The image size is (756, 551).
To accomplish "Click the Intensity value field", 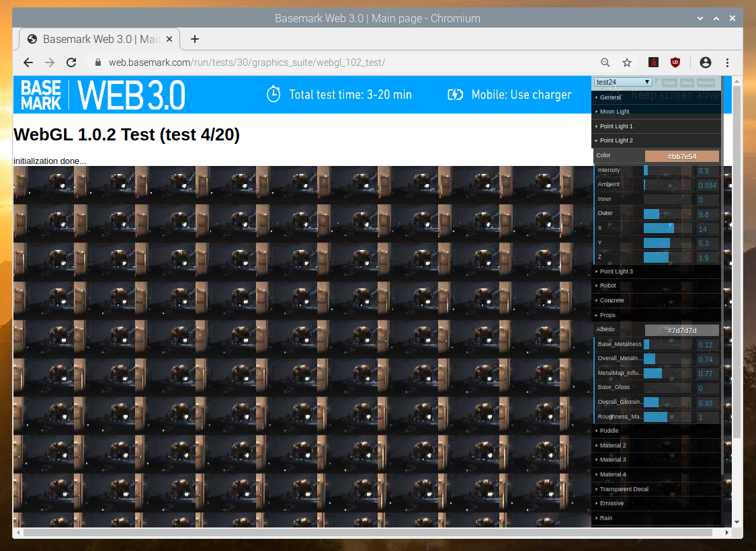I will [707, 171].
